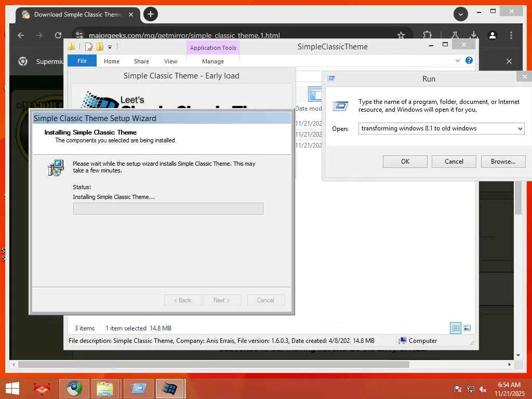Click the muted volume tray icon
This screenshot has width=532, height=399.
(x=483, y=389)
